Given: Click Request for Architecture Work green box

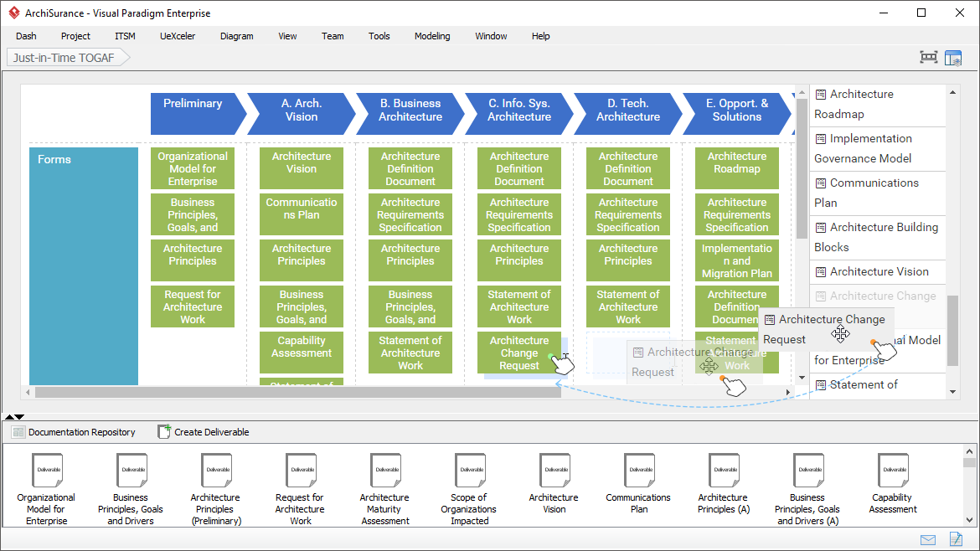Looking at the screenshot, I should coord(193,306).
